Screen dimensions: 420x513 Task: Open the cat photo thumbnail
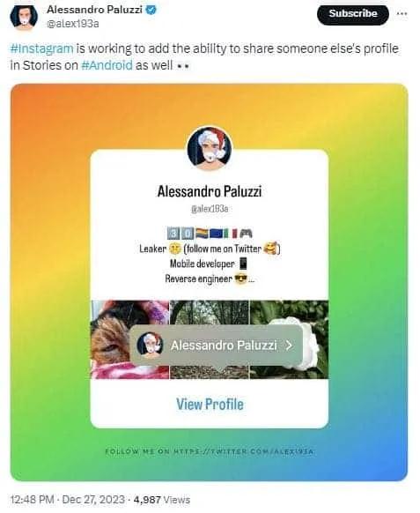click(130, 339)
